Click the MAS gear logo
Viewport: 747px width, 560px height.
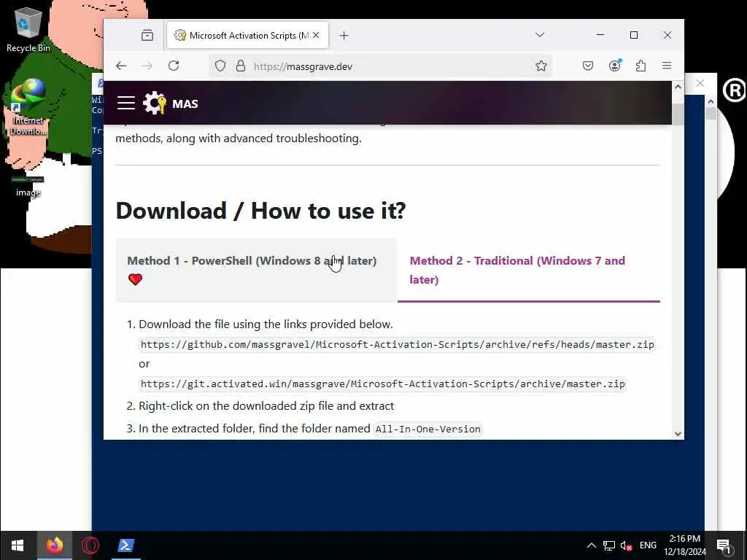[x=155, y=103]
